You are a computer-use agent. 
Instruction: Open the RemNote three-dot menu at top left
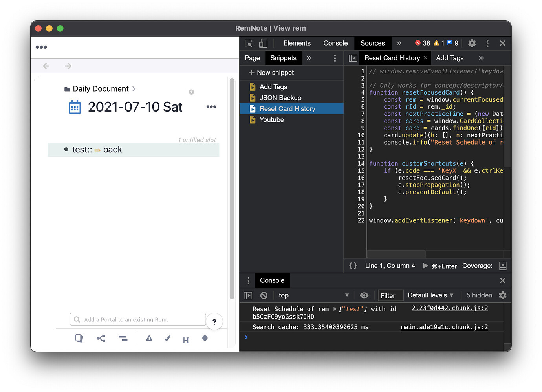41,47
